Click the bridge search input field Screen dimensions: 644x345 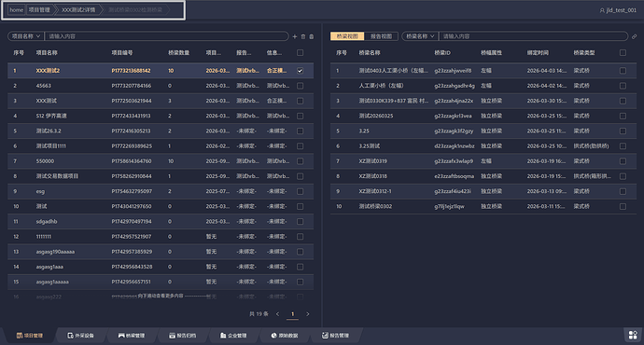coord(533,36)
